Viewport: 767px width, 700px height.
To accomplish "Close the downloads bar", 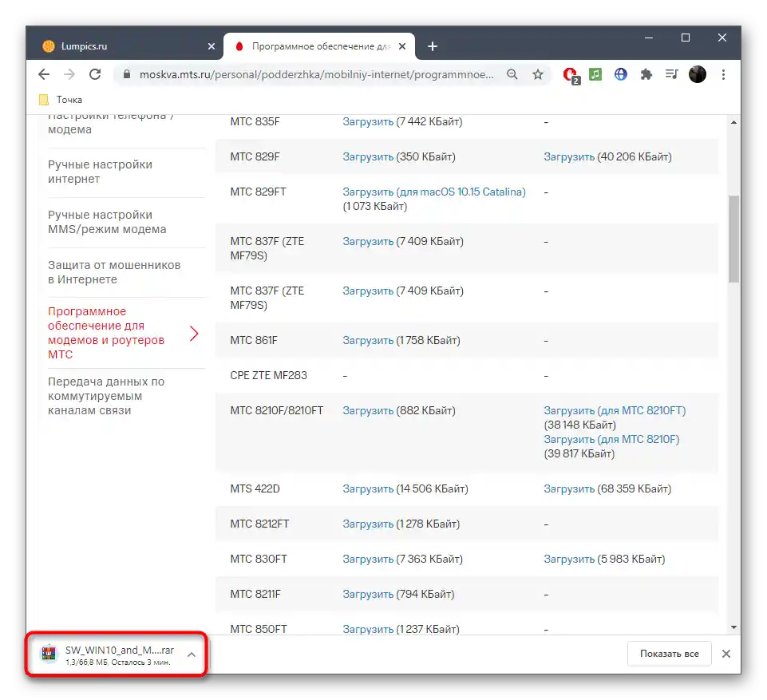I will point(726,654).
